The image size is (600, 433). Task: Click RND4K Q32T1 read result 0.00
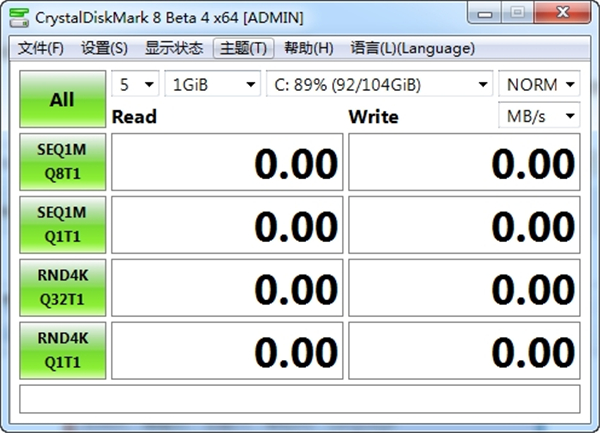pyautogui.click(x=227, y=287)
